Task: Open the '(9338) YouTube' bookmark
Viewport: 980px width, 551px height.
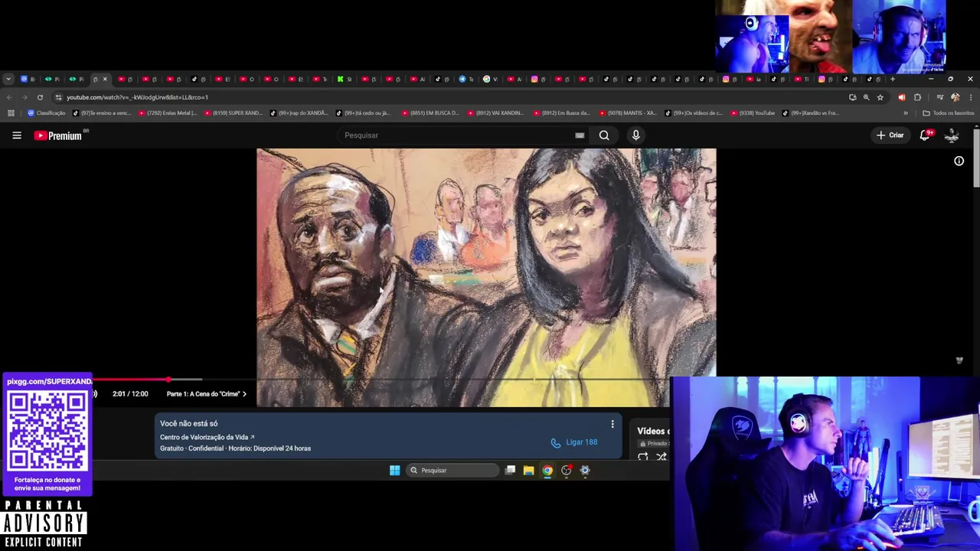Action: click(x=753, y=113)
